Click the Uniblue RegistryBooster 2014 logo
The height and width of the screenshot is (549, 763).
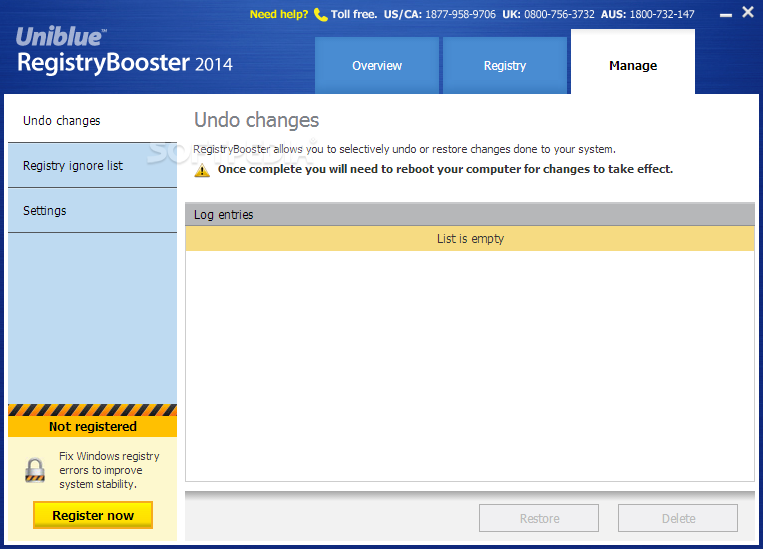click(125, 51)
